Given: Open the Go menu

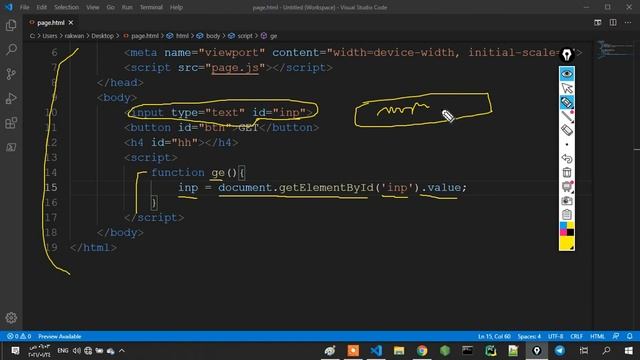Looking at the screenshot, I should pos(111,7).
